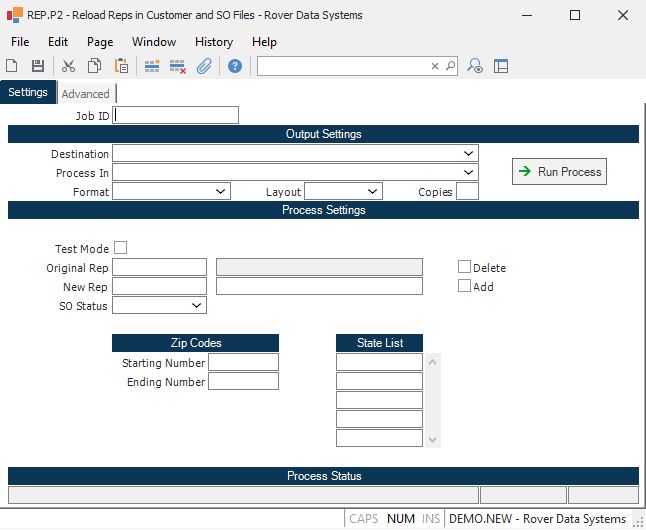Click the magnifier search icon in toolbar search box
The image size is (646, 530).
[450, 66]
